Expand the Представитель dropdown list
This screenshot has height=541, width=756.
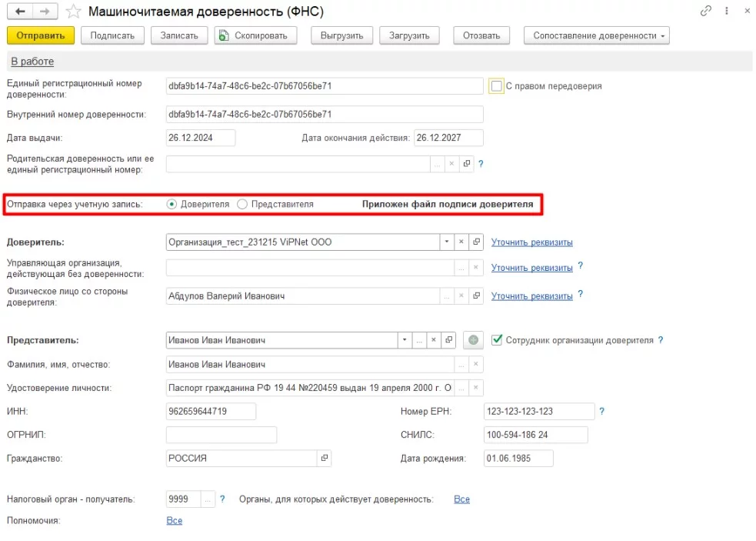coord(405,340)
